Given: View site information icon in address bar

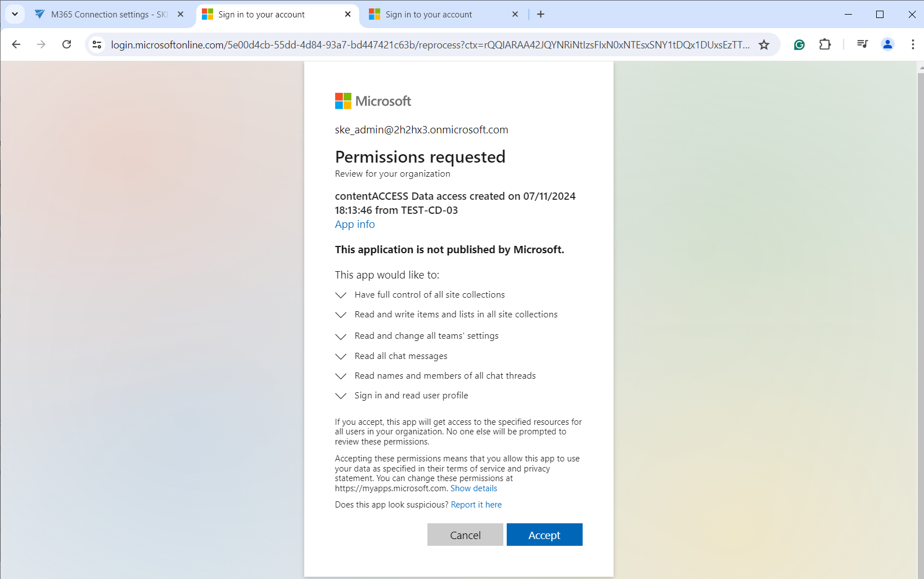Looking at the screenshot, I should [97, 44].
